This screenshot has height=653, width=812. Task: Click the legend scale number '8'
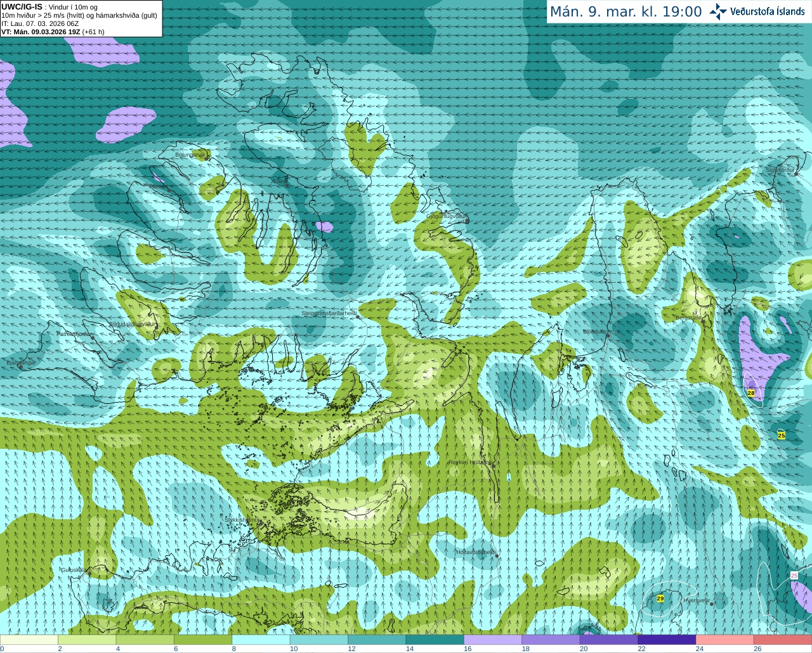coord(234,649)
